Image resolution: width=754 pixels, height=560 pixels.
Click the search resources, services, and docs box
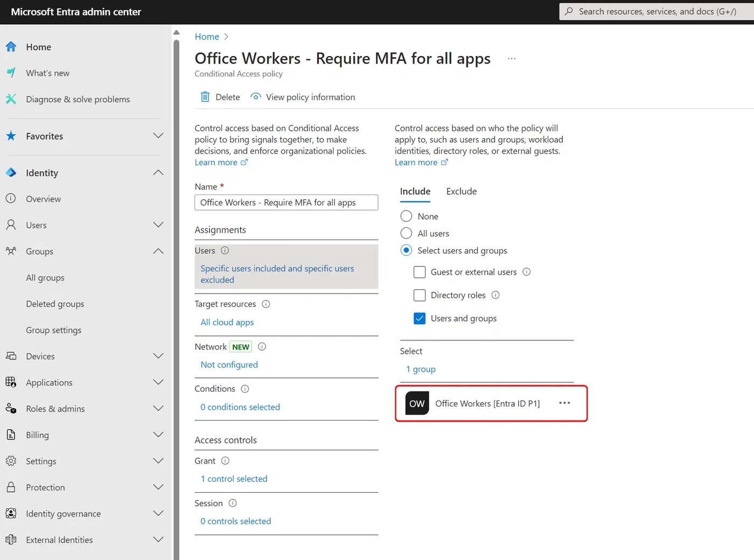[x=657, y=11]
